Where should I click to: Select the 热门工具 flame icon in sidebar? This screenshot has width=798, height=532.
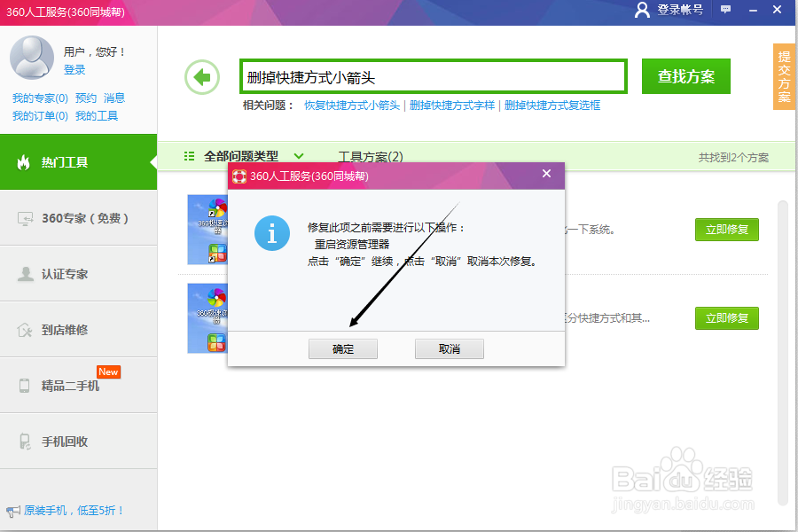(25, 162)
